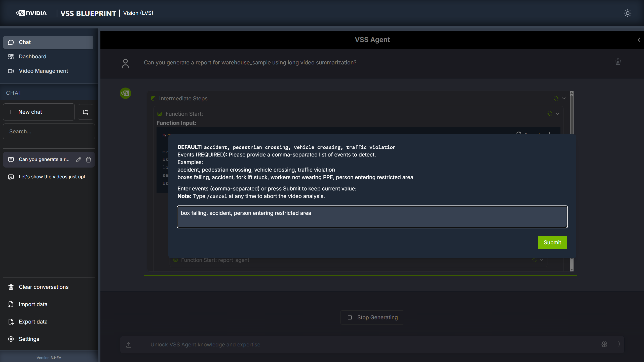Viewport: 644px width, 362px height.
Task: Download the function input code block
Action: click(x=549, y=134)
